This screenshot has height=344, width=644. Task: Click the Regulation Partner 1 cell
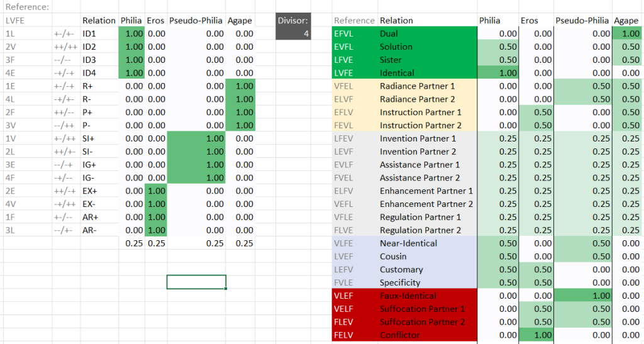[x=427, y=217]
